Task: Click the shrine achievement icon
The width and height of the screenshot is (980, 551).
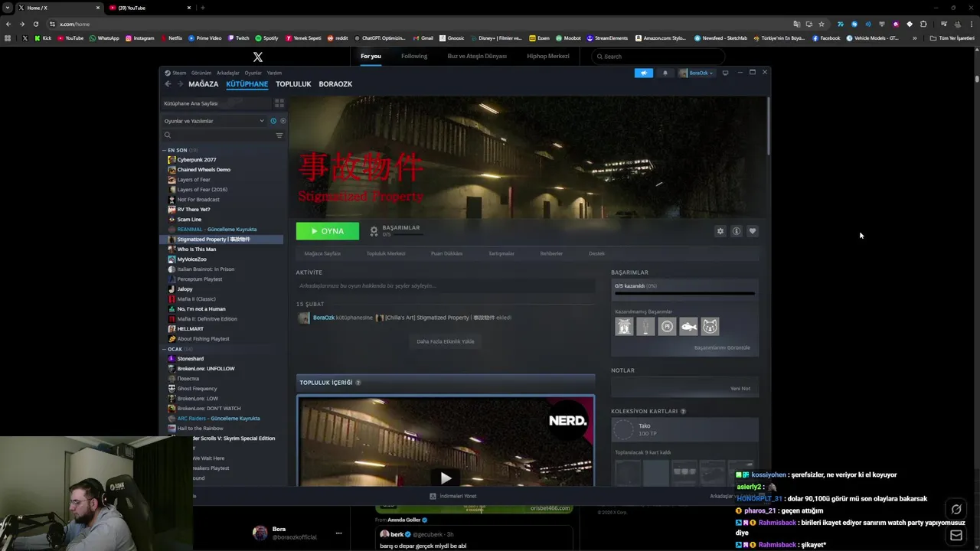Action: (x=624, y=327)
